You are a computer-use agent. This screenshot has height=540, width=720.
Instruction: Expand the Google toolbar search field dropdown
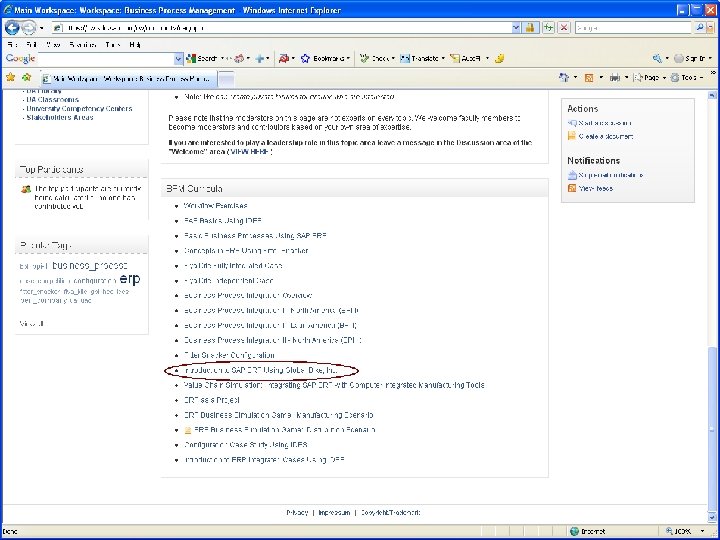179,59
